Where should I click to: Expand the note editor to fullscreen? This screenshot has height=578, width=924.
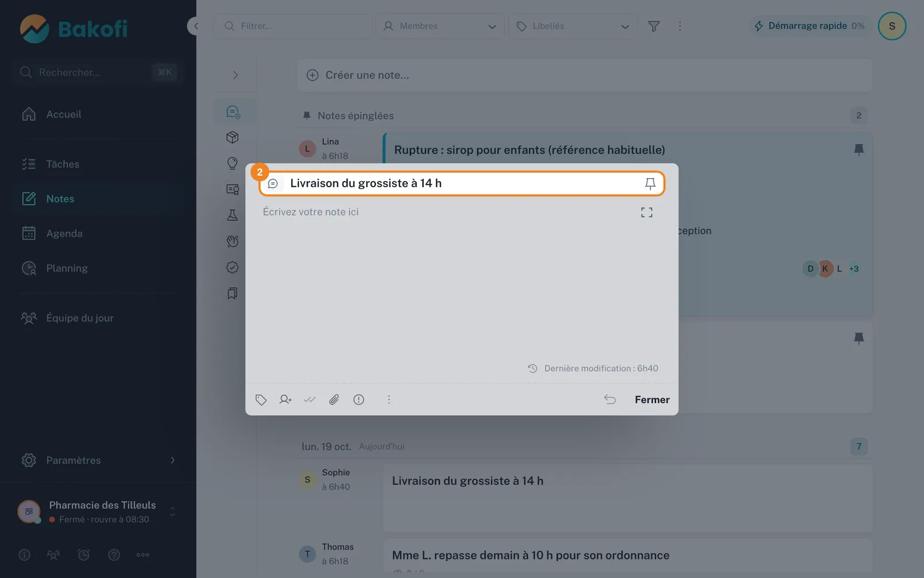pos(647,212)
